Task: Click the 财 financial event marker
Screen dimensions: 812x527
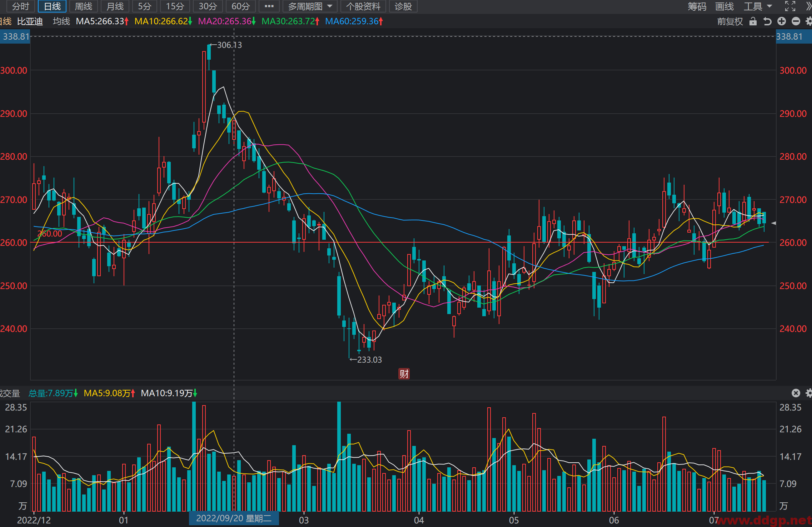Action: click(404, 374)
